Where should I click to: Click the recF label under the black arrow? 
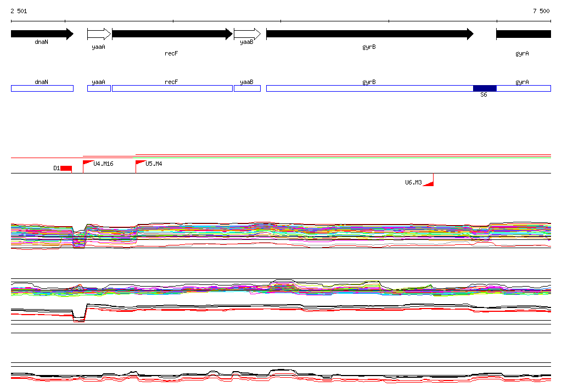171,53
